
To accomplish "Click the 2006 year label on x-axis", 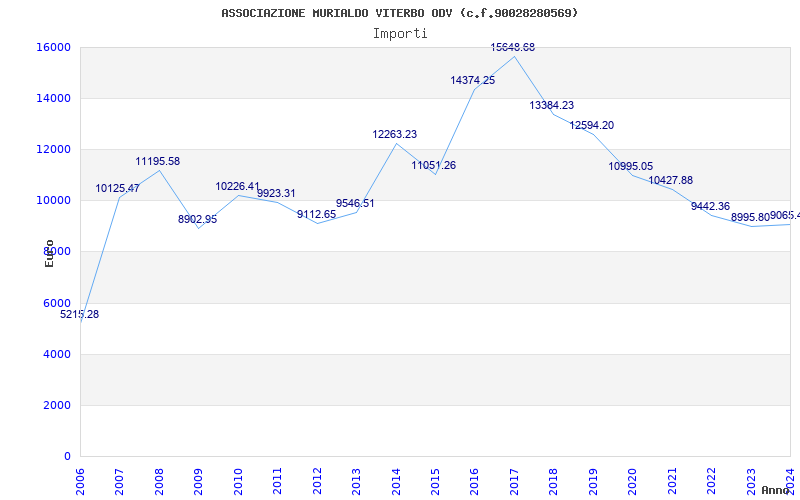I will (x=80, y=481).
